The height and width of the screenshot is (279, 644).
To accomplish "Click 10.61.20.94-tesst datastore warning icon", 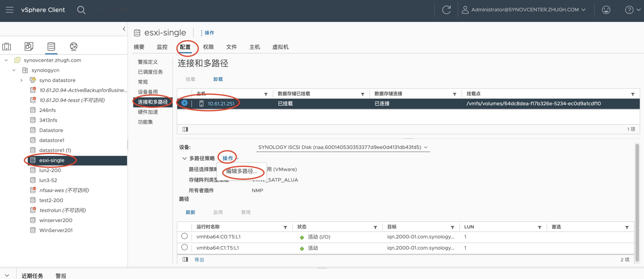I will pyautogui.click(x=33, y=100).
